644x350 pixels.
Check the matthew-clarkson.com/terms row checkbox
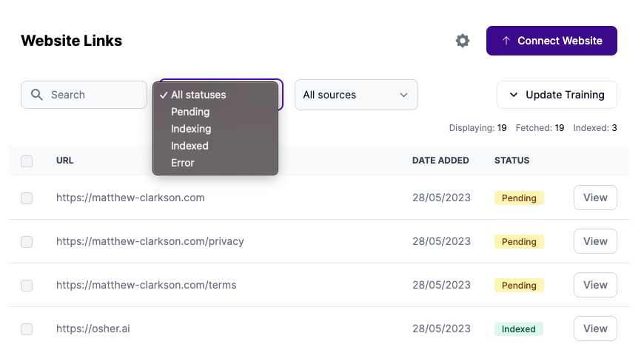[27, 285]
